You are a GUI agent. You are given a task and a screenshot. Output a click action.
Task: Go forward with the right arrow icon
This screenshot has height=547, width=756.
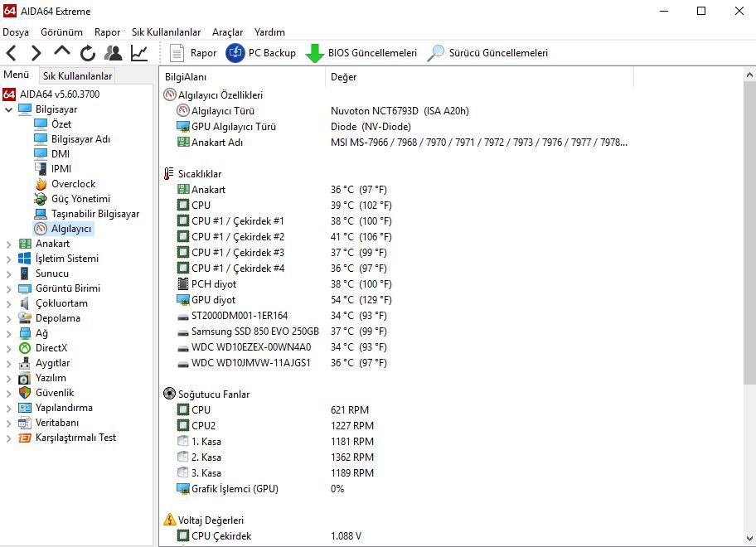click(36, 53)
